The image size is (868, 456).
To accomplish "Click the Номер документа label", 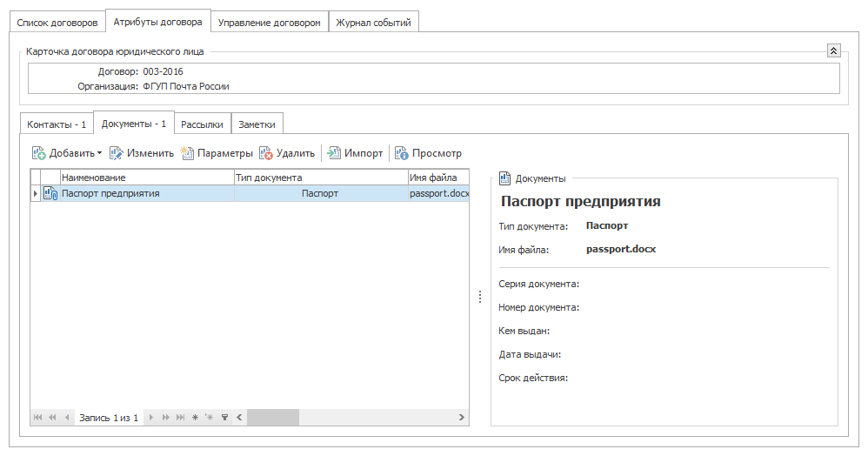I will click(538, 307).
